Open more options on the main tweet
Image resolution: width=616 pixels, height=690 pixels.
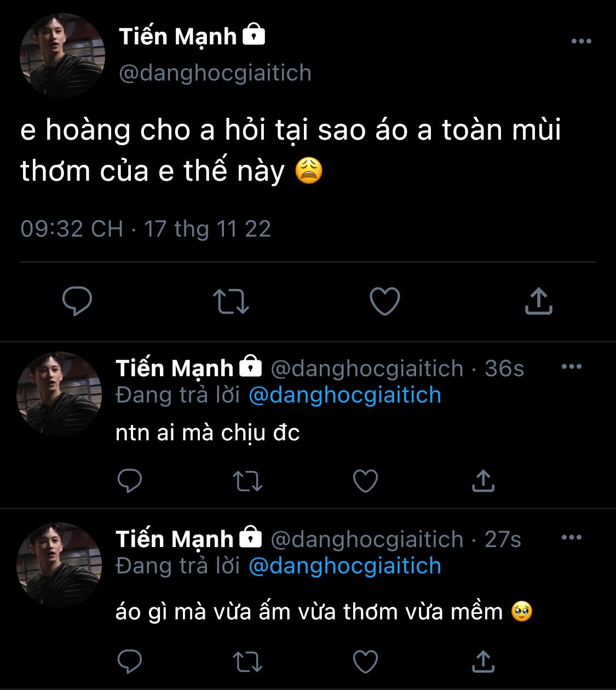click(x=581, y=42)
